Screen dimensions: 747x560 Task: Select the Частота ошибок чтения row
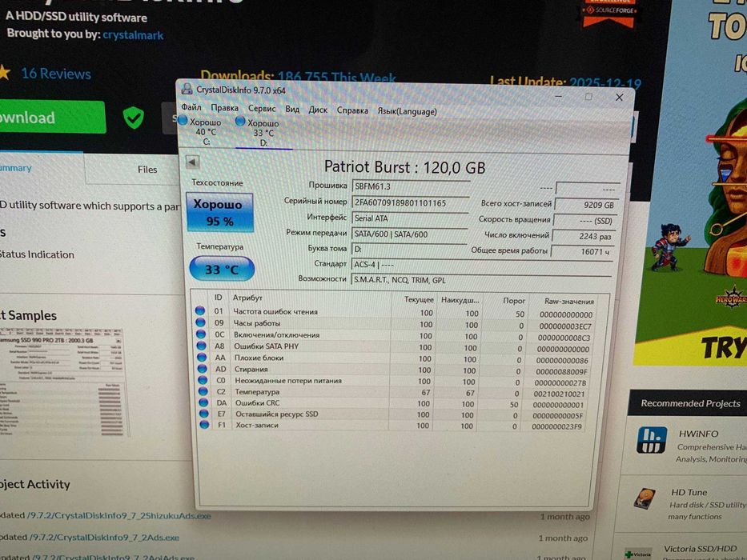[x=395, y=312]
